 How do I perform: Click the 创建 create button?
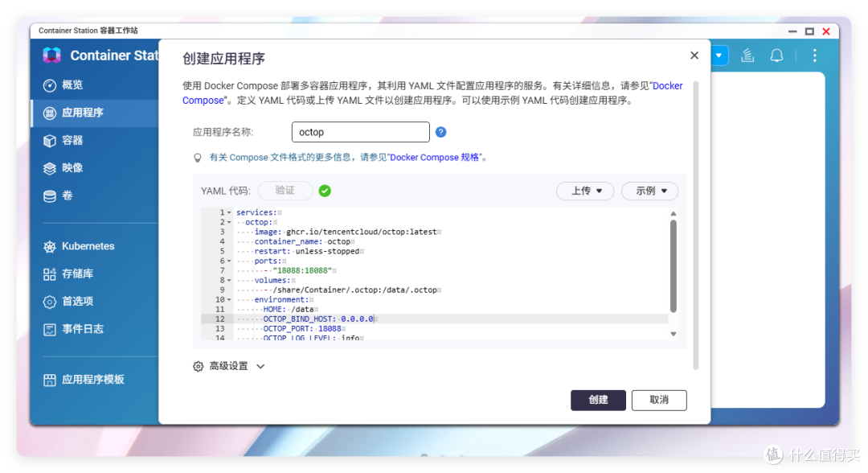[x=599, y=400]
